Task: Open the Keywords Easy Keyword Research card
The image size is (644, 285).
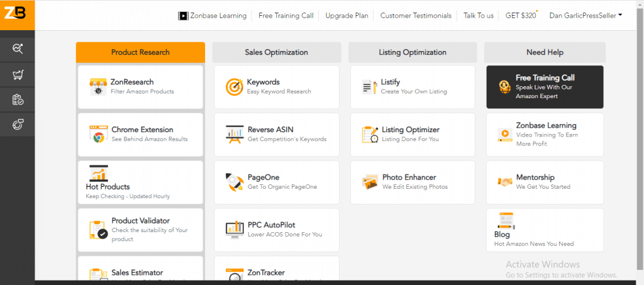Action: (x=277, y=87)
